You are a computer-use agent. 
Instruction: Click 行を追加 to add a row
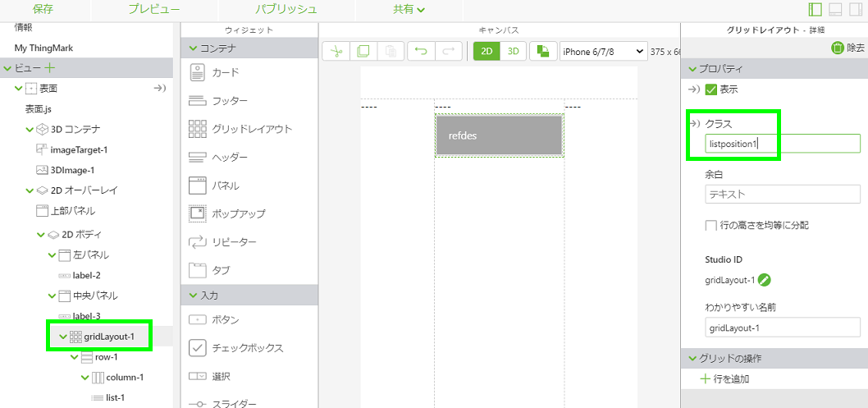[725, 379]
